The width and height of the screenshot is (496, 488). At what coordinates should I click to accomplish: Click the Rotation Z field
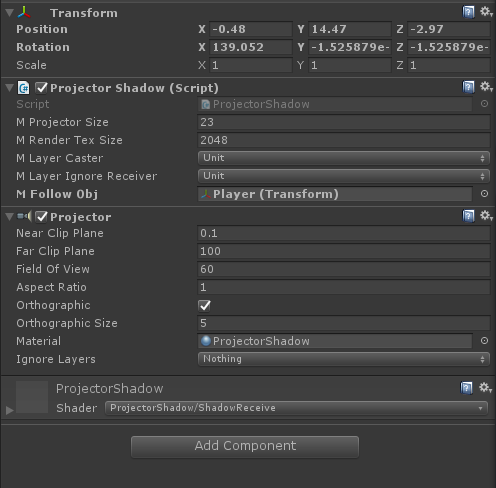pyautogui.click(x=449, y=47)
